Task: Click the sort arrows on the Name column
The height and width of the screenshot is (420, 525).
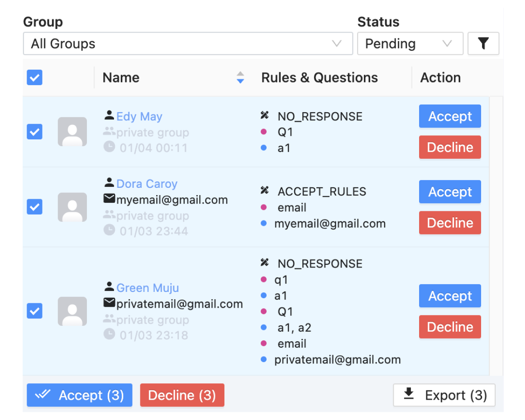Action: 240,77
